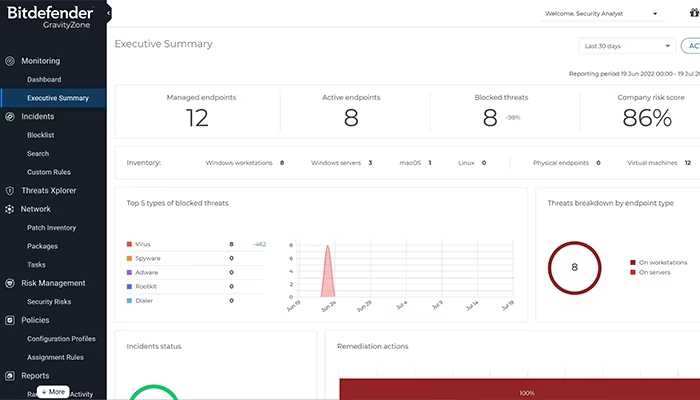The height and width of the screenshot is (400, 700).
Task: Click the Active endpoints value 8
Action: pos(351,118)
